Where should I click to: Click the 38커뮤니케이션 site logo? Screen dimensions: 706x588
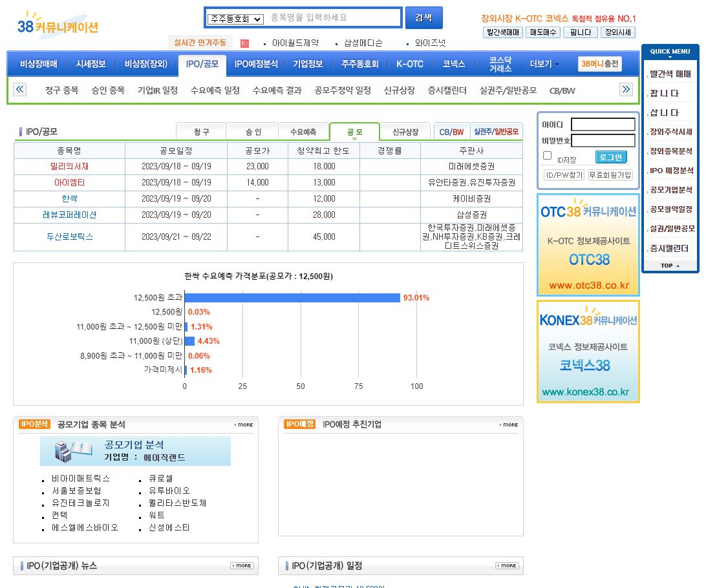coord(58,26)
